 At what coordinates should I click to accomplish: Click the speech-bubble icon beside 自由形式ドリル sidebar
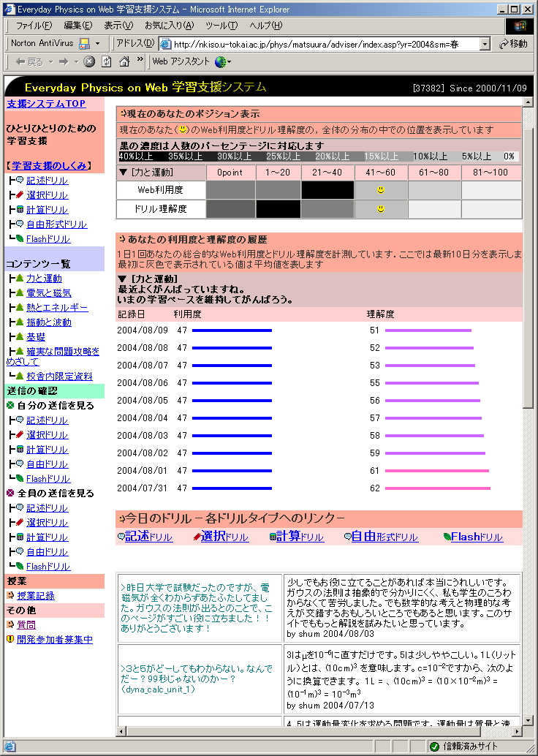pyautogui.click(x=20, y=224)
